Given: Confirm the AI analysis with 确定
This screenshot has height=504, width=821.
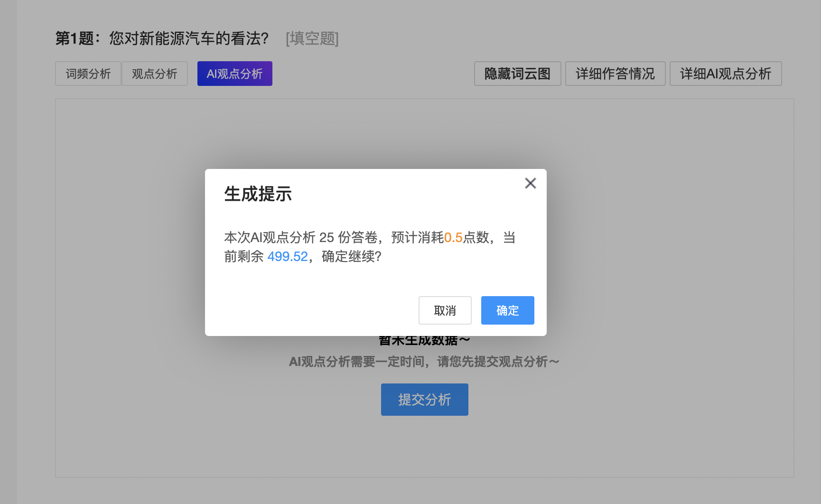Looking at the screenshot, I should (x=507, y=310).
